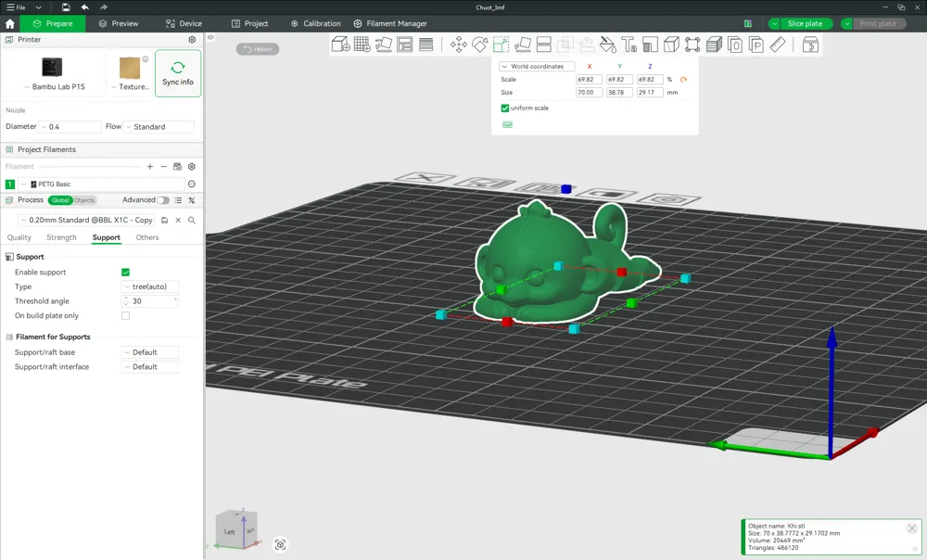Select the Cut tool icon
Screen dimensions: 927x560
(x=544, y=45)
